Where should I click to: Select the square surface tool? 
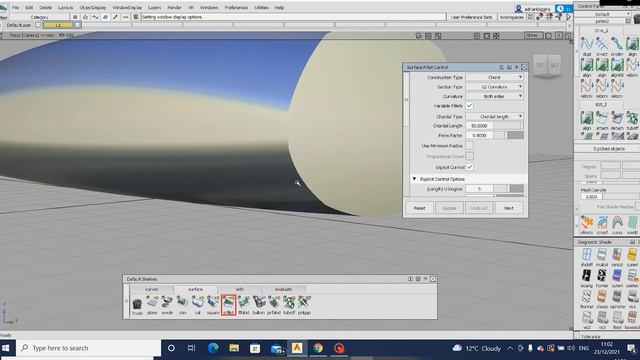(213, 304)
